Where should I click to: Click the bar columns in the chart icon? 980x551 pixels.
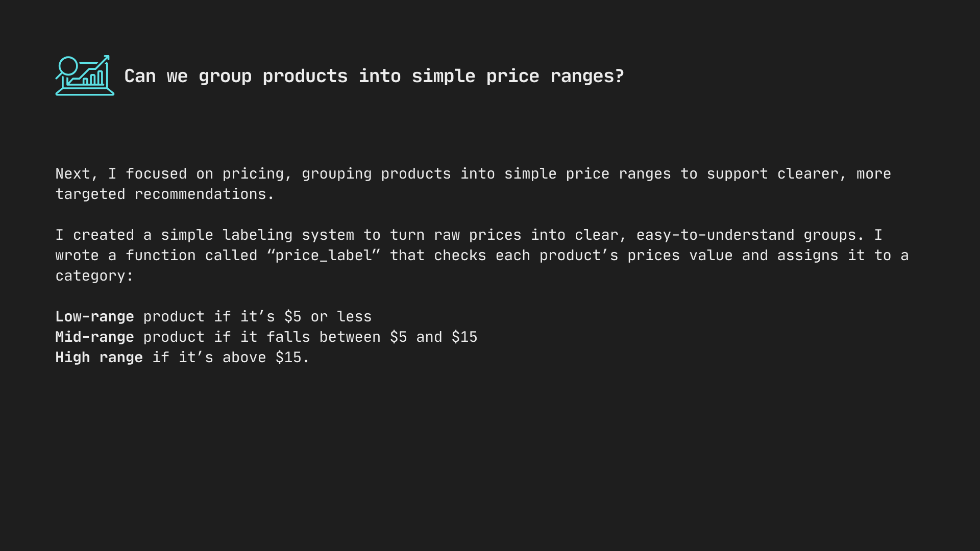pos(93,79)
